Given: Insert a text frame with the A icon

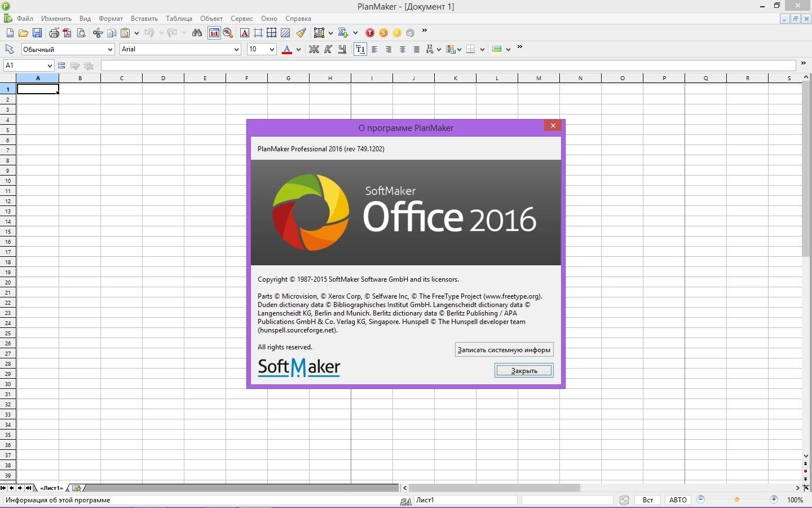Looking at the screenshot, I should (x=244, y=33).
